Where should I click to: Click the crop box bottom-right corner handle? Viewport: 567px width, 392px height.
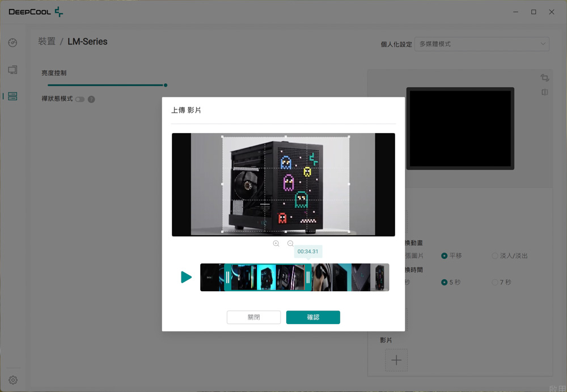[349, 232]
